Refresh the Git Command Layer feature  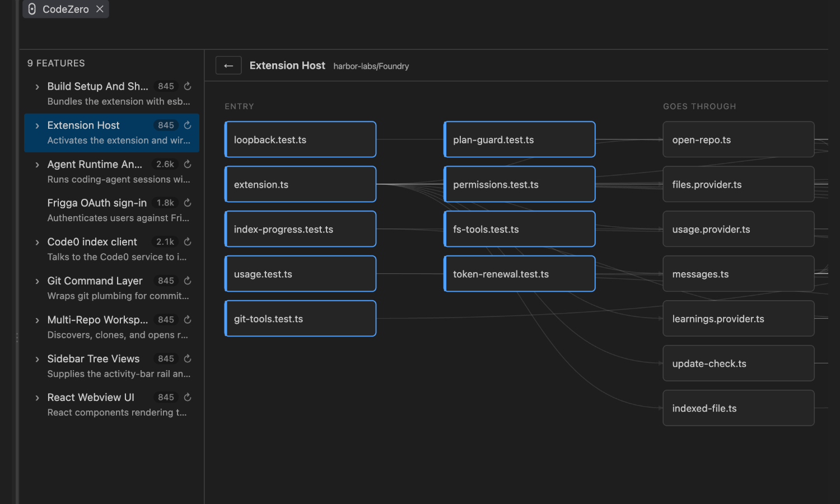(188, 281)
